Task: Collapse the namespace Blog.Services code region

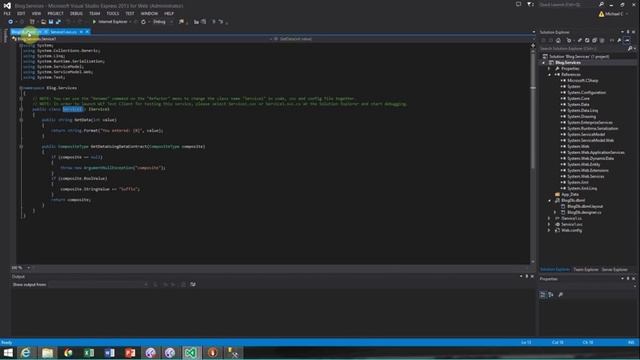Action: click(21, 88)
